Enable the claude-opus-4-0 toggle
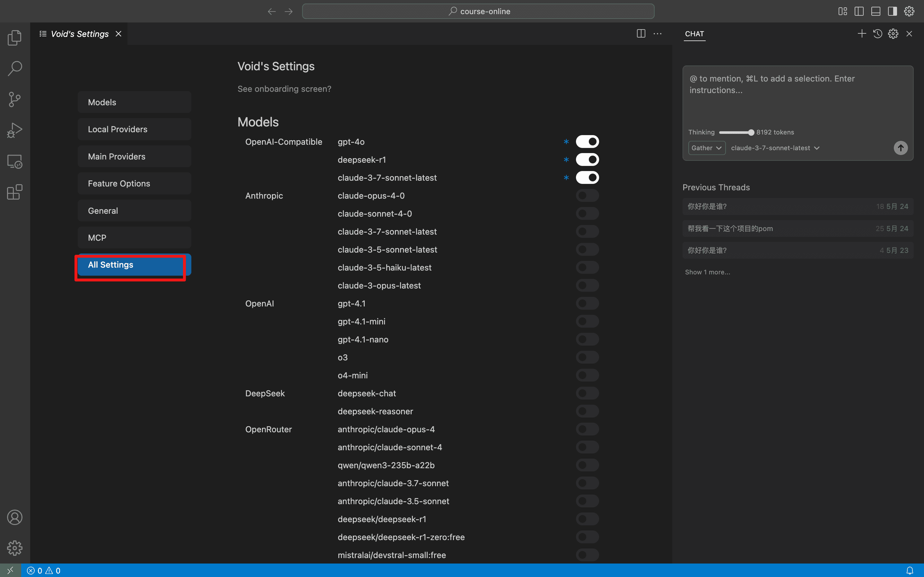The height and width of the screenshot is (577, 924). click(x=588, y=195)
